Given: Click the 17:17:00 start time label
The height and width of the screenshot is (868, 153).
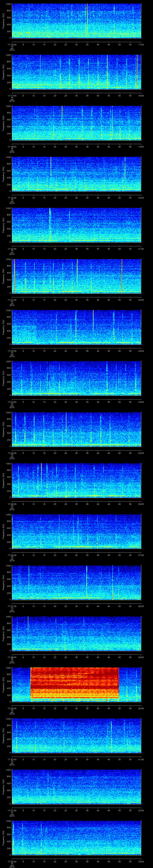Looking at the screenshot, I should [12, 96].
